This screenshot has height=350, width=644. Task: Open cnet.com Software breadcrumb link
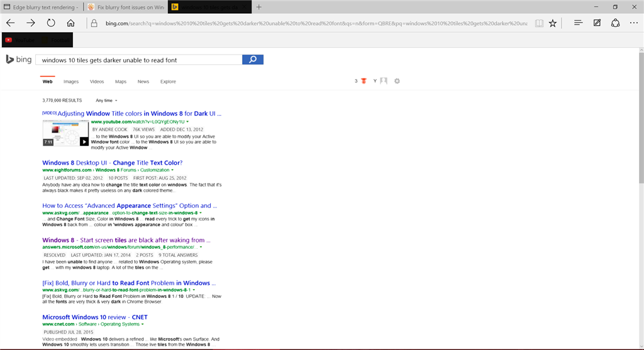tap(87, 324)
